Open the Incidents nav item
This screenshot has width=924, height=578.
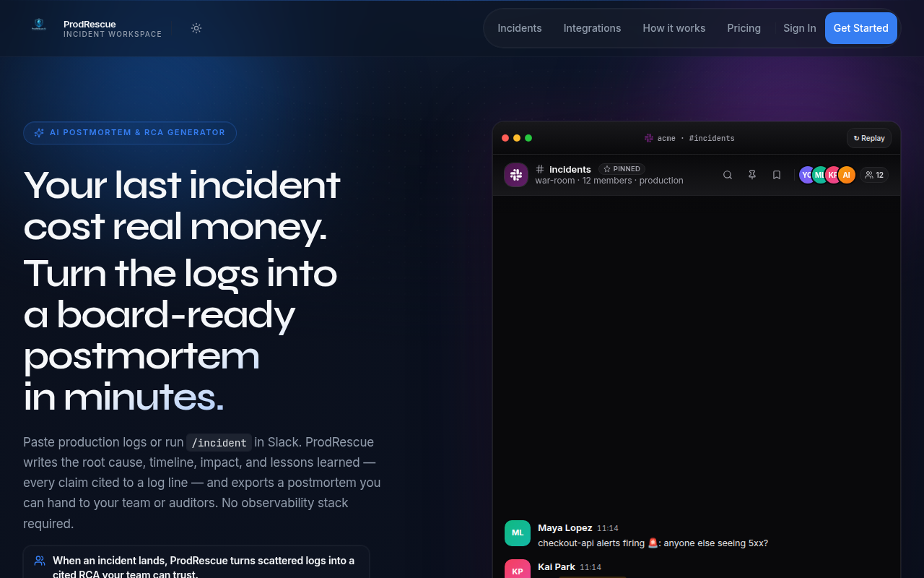click(x=520, y=28)
